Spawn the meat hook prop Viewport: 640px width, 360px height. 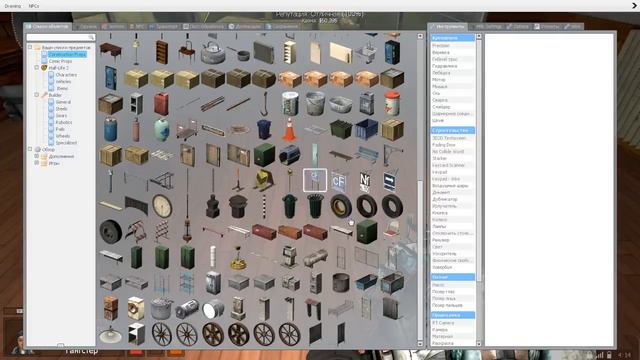(264, 104)
